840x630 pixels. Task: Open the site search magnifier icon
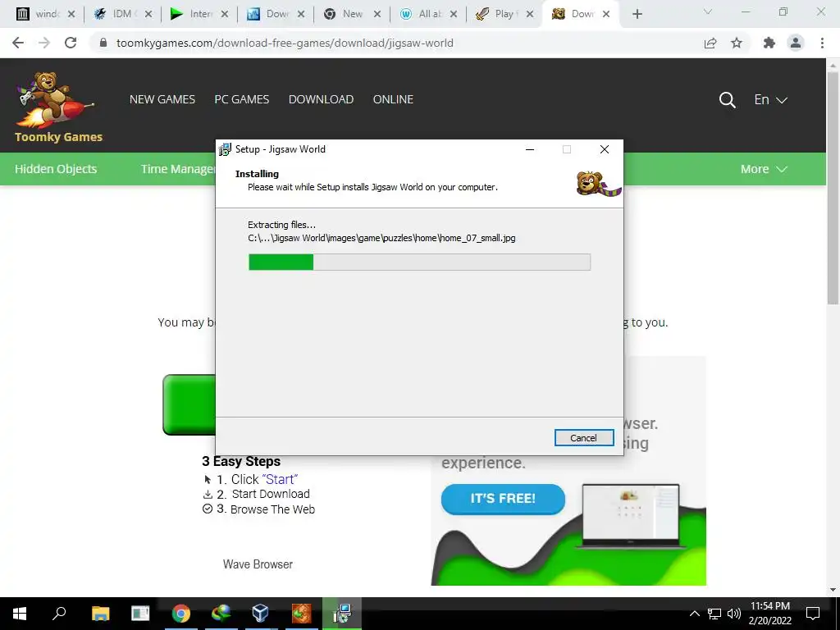click(727, 99)
